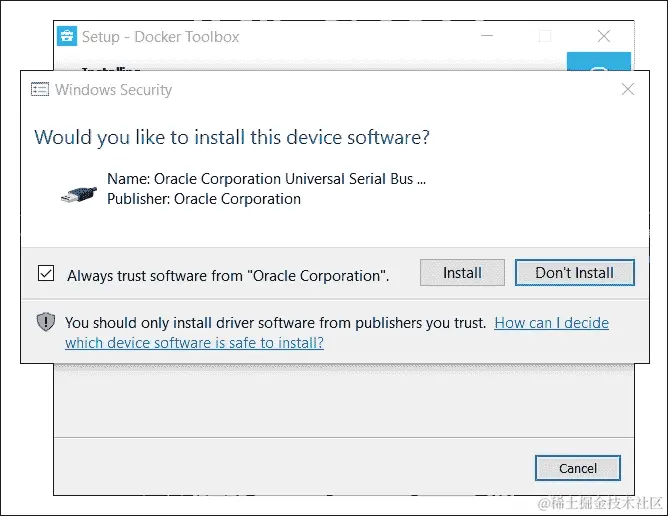Choose Don't Install

pyautogui.click(x=575, y=273)
